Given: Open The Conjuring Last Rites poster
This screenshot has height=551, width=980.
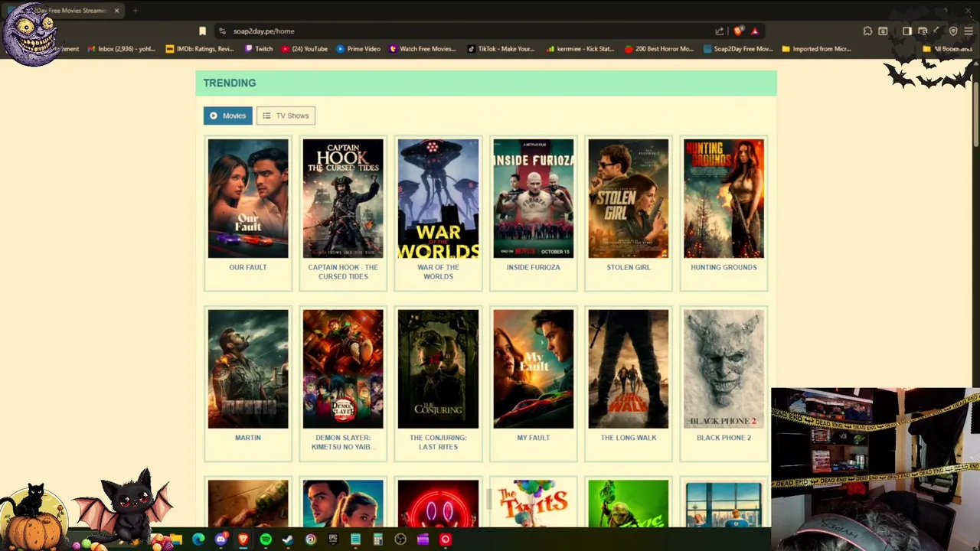Looking at the screenshot, I should (438, 370).
